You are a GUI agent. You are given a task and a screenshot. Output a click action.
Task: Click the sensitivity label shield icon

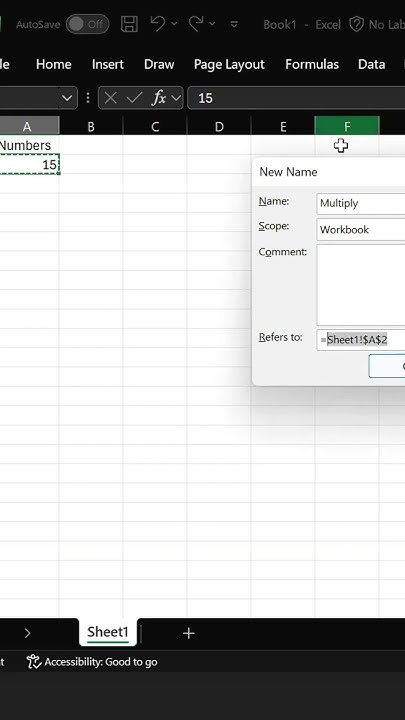click(357, 24)
